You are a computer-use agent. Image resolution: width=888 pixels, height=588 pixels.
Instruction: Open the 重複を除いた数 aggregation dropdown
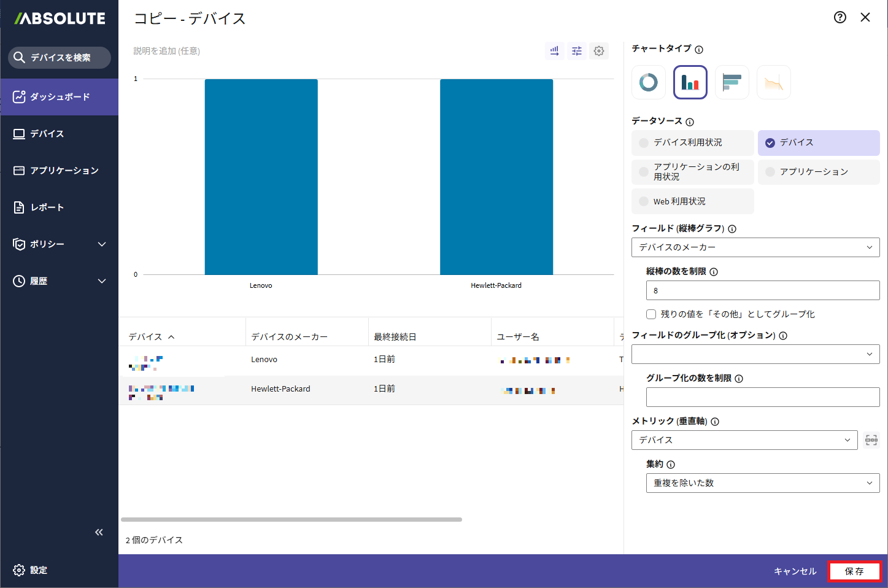click(763, 483)
